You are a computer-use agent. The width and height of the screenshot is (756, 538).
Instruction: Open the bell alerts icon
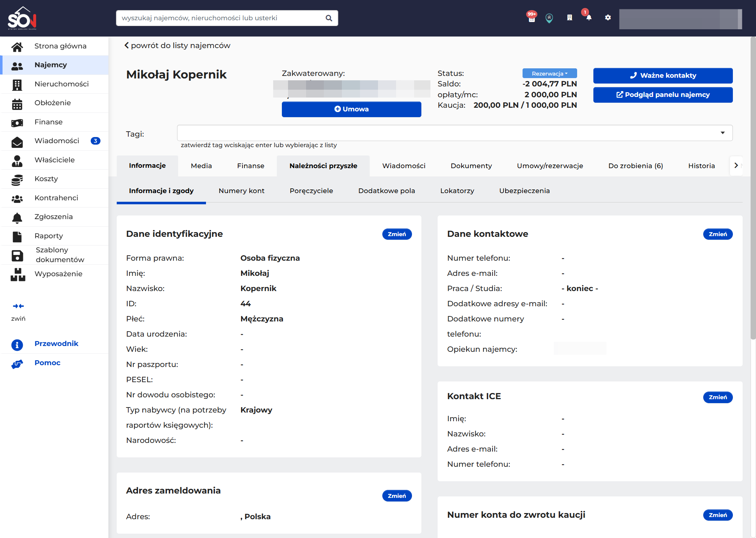click(589, 17)
